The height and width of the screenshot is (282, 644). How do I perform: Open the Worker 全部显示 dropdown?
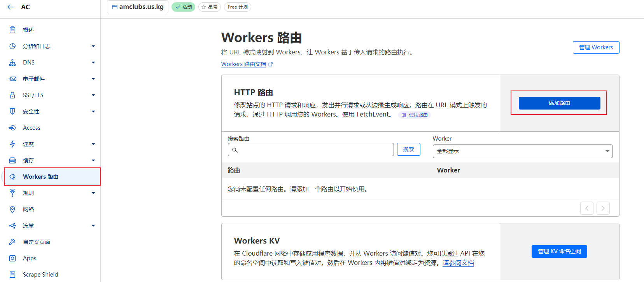[522, 151]
